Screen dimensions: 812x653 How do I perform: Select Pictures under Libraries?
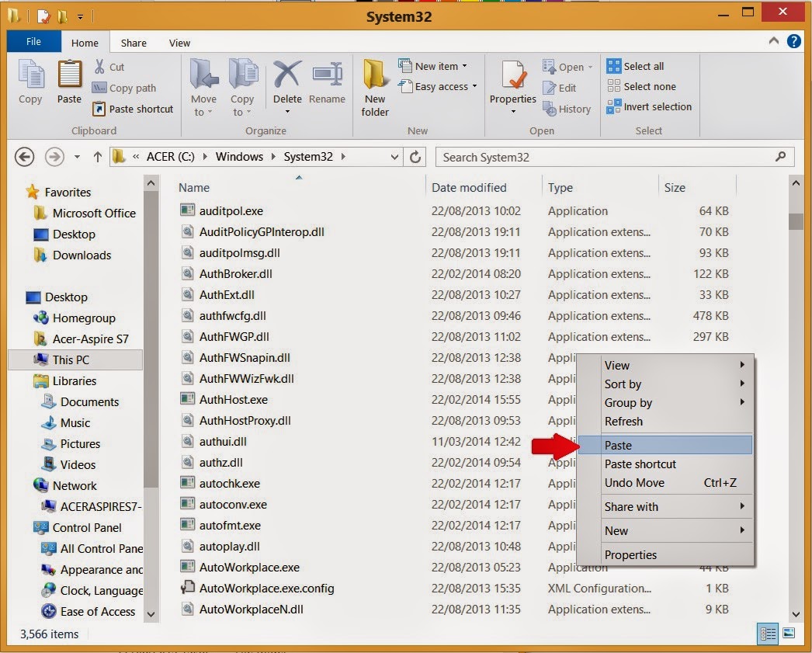tap(71, 444)
